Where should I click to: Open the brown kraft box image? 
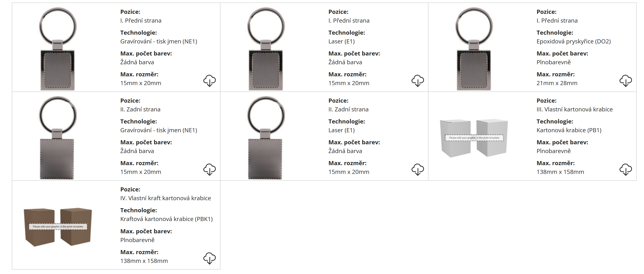coord(58,227)
